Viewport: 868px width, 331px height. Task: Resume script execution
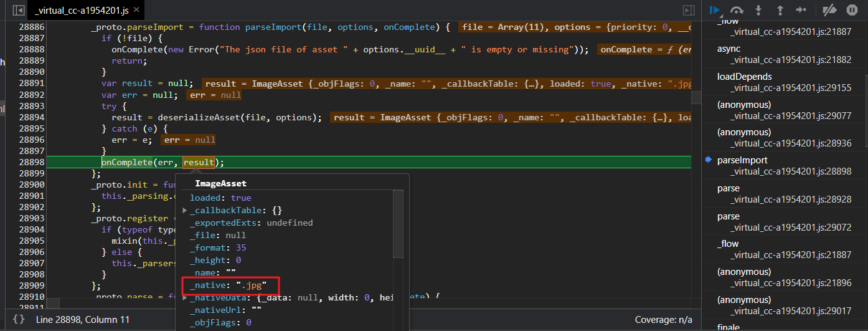[x=715, y=10]
